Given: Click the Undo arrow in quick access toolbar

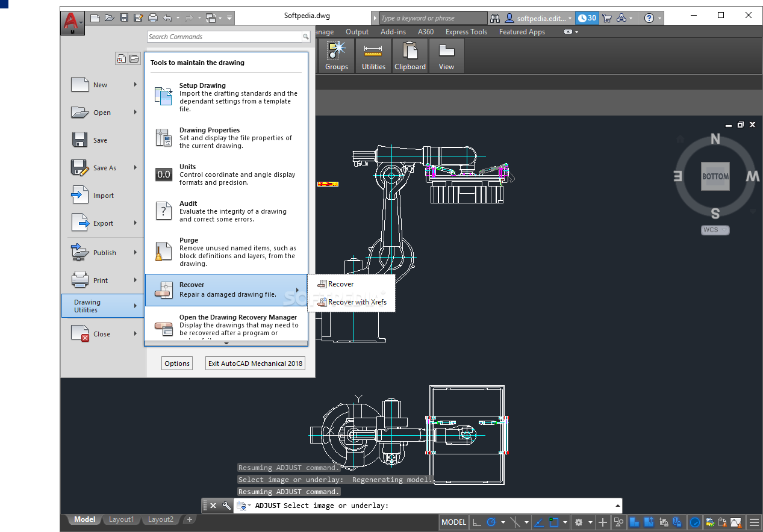Looking at the screenshot, I should [x=167, y=18].
